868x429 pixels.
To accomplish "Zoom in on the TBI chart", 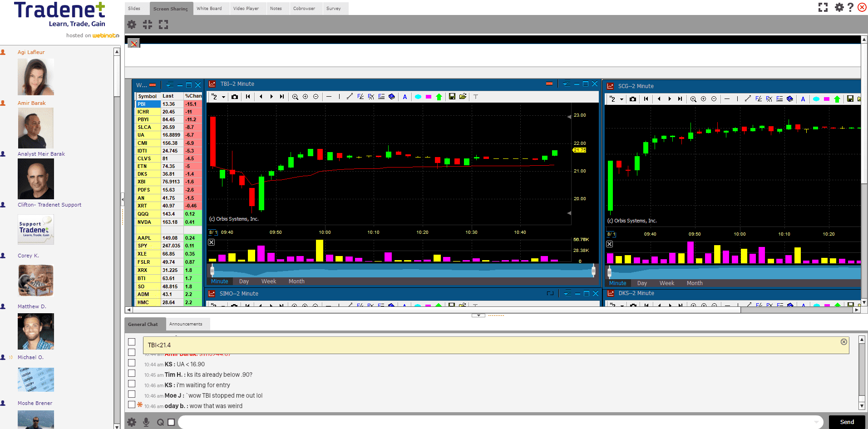I will [x=306, y=97].
